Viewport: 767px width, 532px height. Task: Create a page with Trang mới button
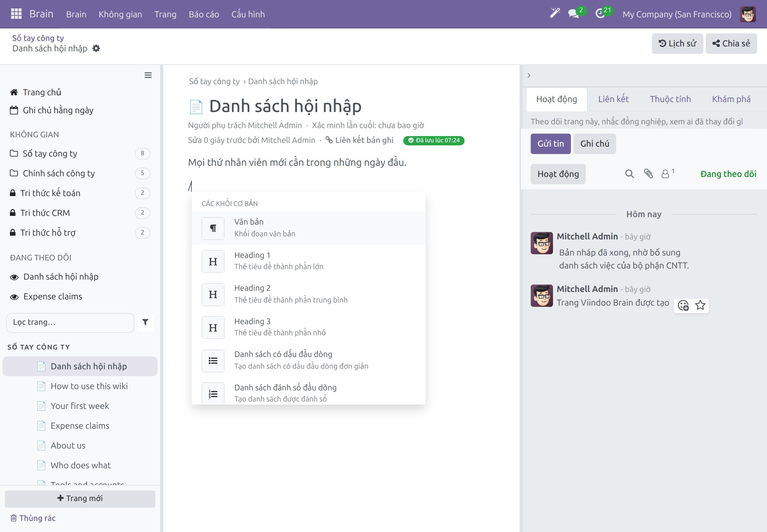(80, 498)
